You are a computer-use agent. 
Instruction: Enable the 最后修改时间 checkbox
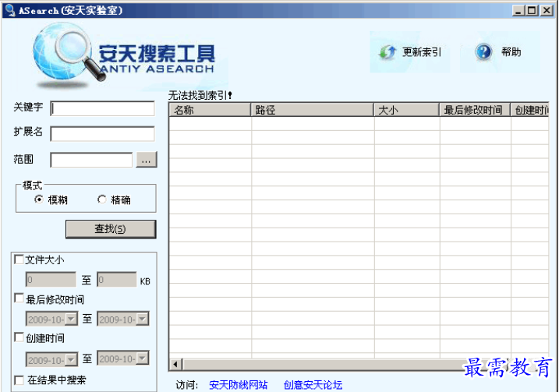tap(19, 298)
